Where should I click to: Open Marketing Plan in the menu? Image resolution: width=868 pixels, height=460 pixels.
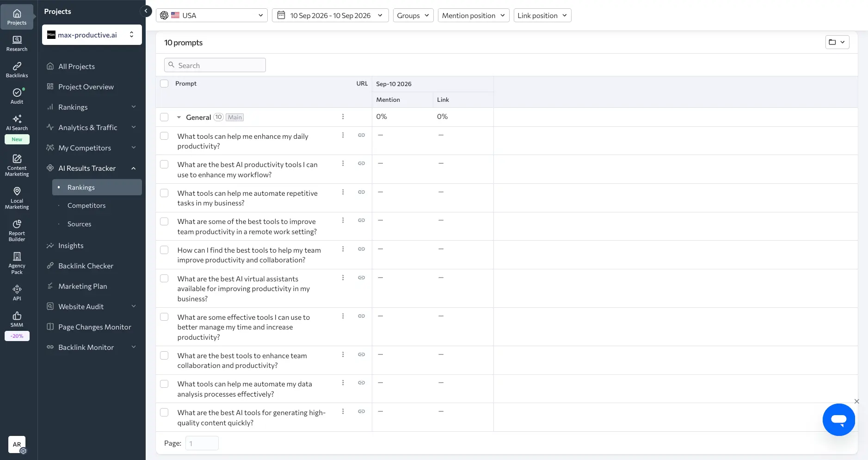coord(83,286)
